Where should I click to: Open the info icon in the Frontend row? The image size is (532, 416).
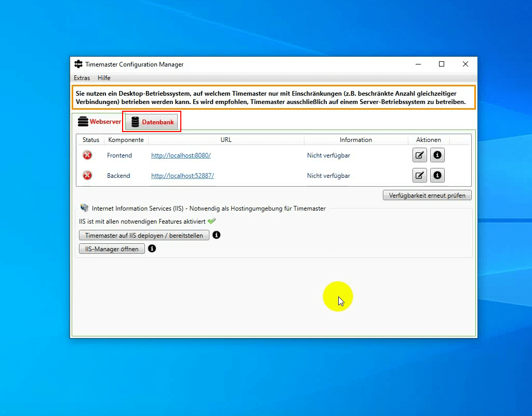(x=437, y=155)
